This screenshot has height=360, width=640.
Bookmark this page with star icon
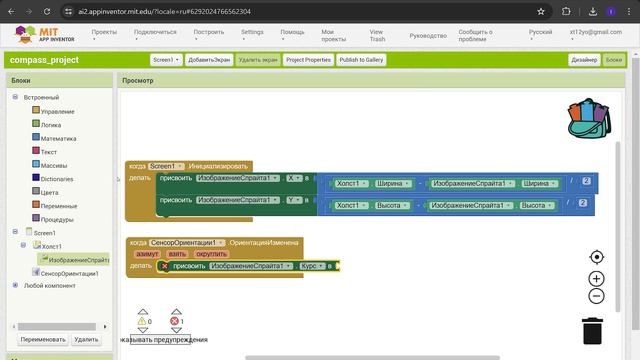pos(541,11)
